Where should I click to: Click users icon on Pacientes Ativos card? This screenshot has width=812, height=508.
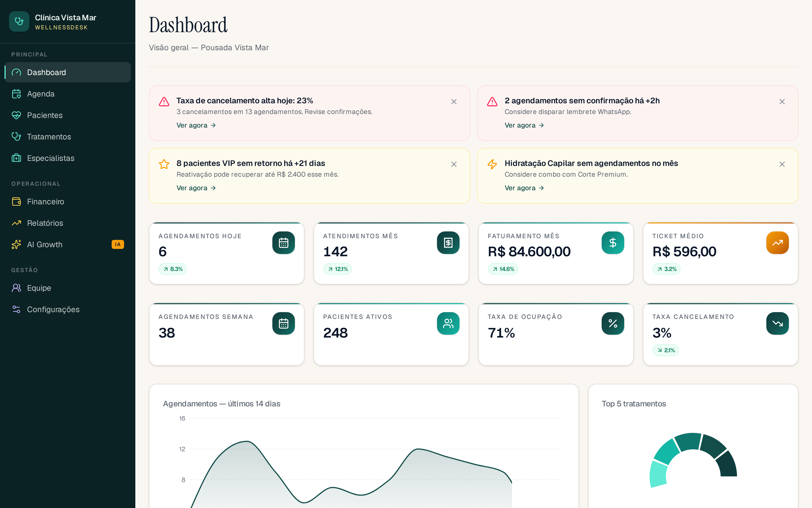[x=448, y=323]
